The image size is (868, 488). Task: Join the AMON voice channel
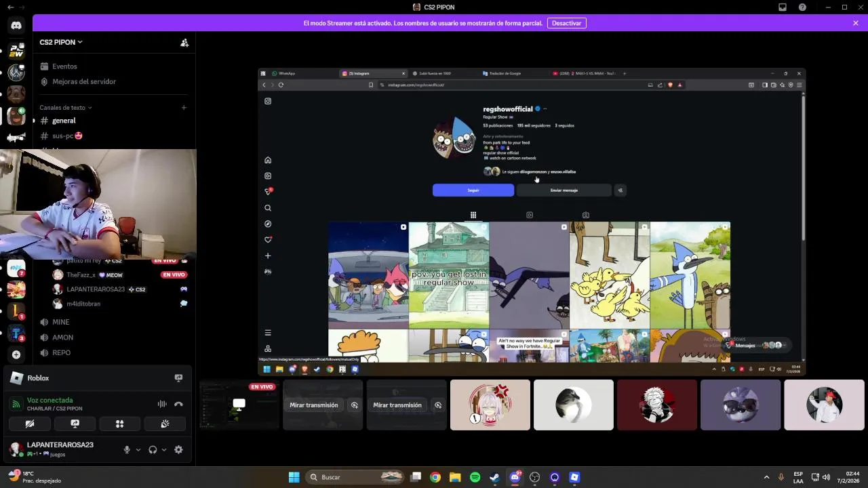click(62, 338)
